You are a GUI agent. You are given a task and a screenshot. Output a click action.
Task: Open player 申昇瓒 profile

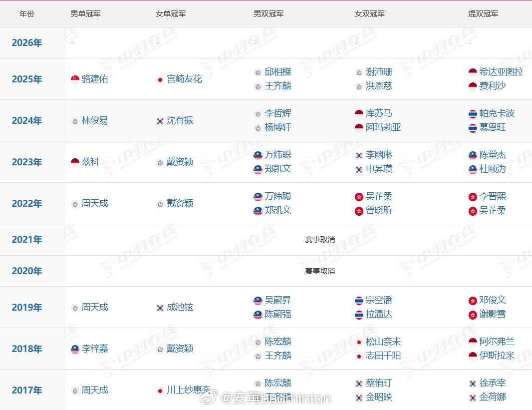tap(379, 169)
